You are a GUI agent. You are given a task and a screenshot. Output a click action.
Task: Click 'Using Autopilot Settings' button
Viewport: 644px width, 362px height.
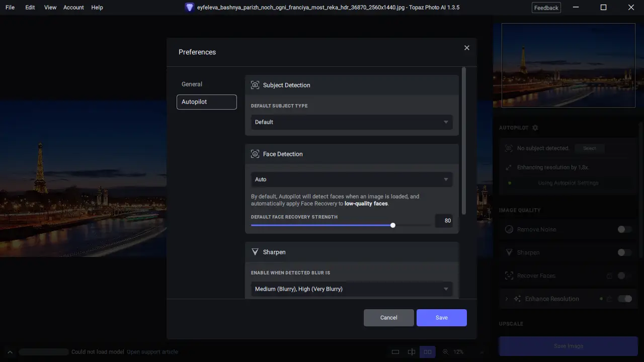pyautogui.click(x=569, y=183)
